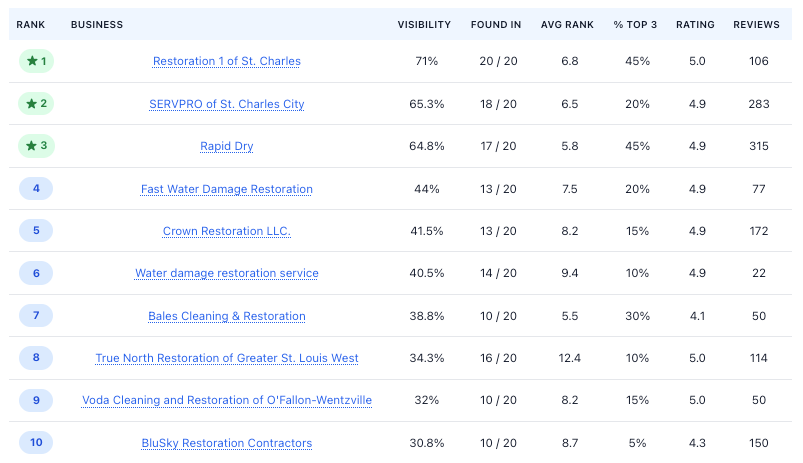The width and height of the screenshot is (803, 463).
Task: Open Water damage restoration service link
Action: [227, 273]
